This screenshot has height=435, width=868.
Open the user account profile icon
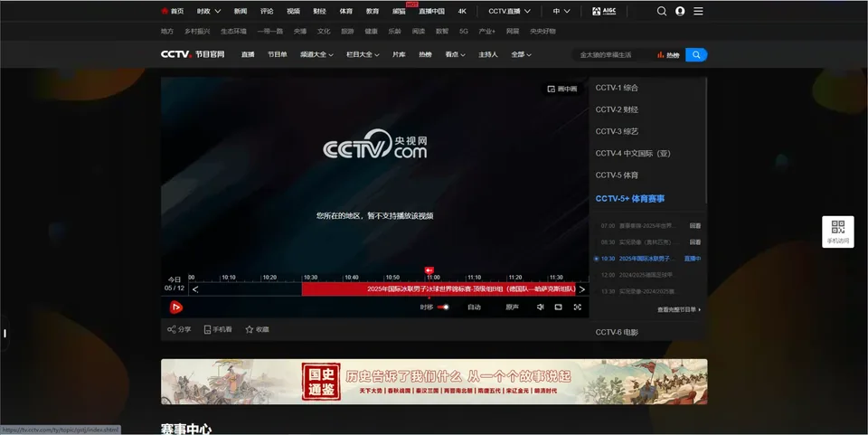pos(680,11)
